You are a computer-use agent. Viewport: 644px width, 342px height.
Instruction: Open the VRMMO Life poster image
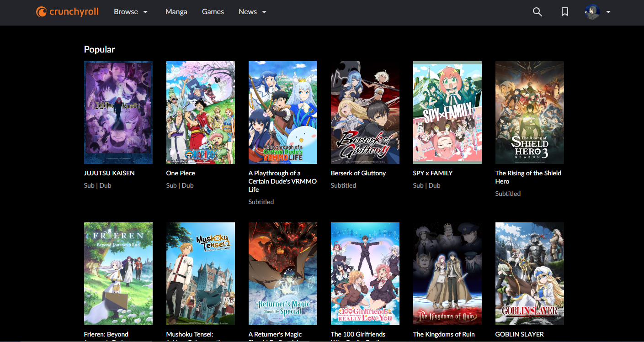pos(283,112)
